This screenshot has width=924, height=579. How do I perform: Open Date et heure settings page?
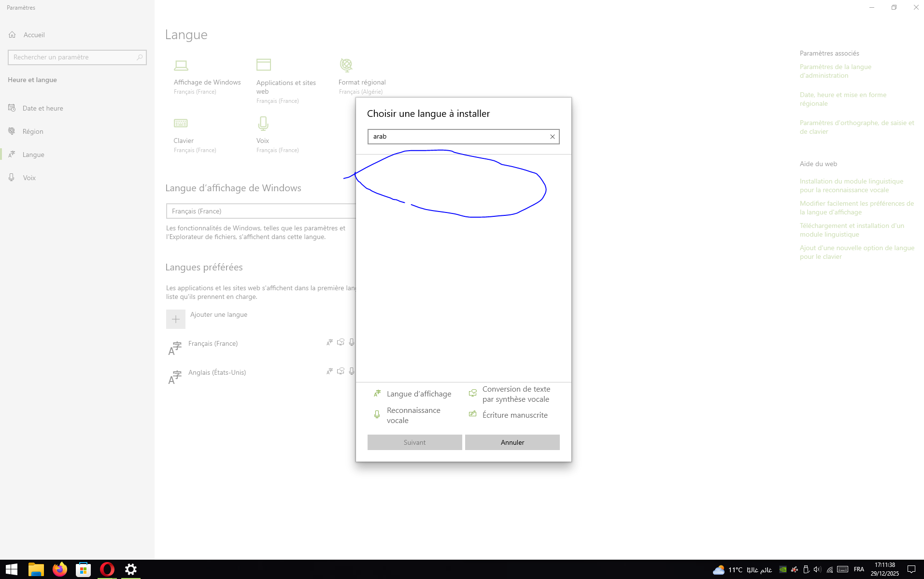pyautogui.click(x=43, y=108)
